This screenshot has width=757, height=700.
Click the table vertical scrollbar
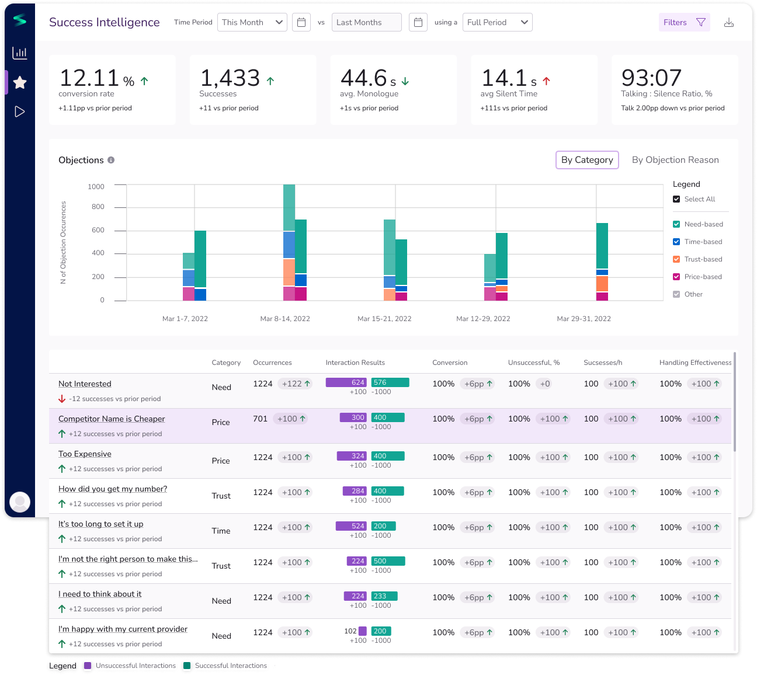pos(735,402)
